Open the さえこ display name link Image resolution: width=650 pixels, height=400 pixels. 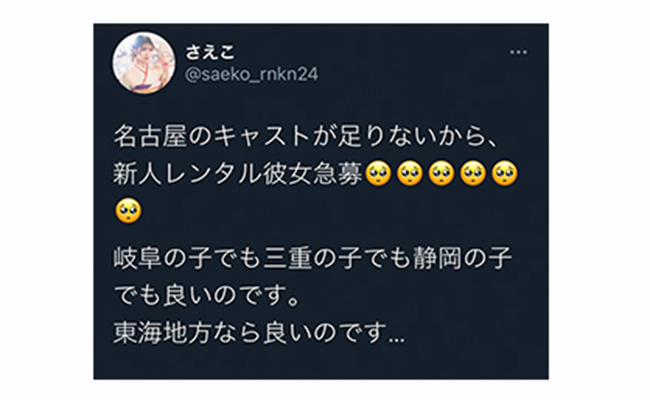tap(210, 53)
